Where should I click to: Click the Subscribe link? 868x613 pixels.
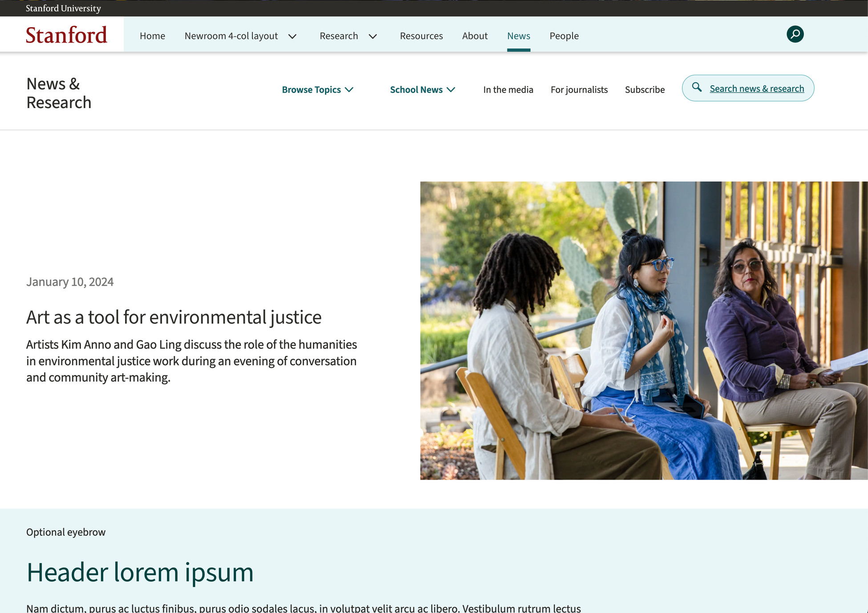tap(645, 89)
